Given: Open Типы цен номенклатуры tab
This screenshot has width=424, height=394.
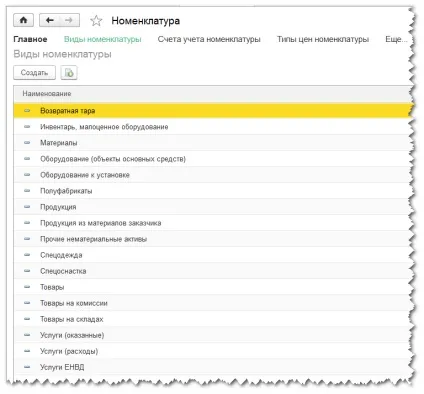Looking at the screenshot, I should pos(323,39).
